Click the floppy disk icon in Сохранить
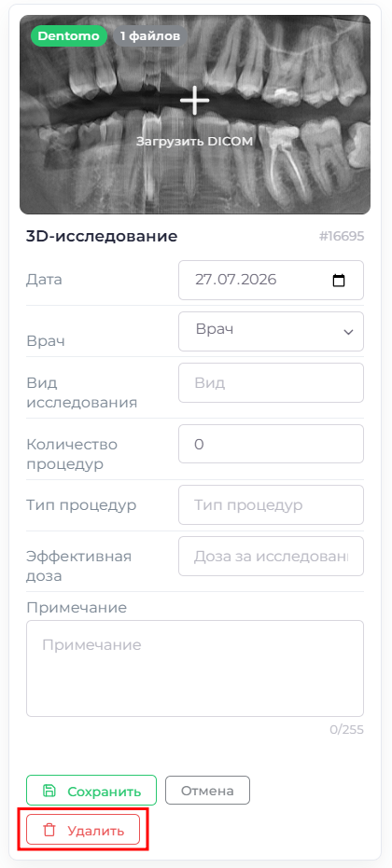 [x=48, y=791]
